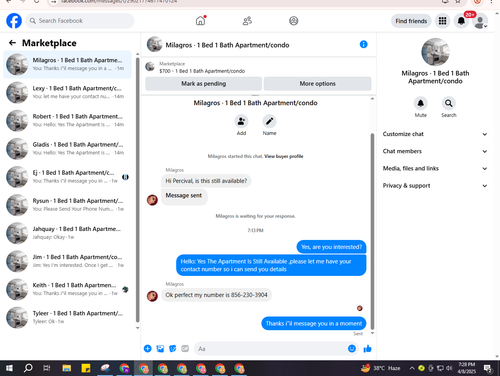Viewport: 500px width, 376px height.
Task: Open the Milagros conversation in list
Action: pos(67,64)
